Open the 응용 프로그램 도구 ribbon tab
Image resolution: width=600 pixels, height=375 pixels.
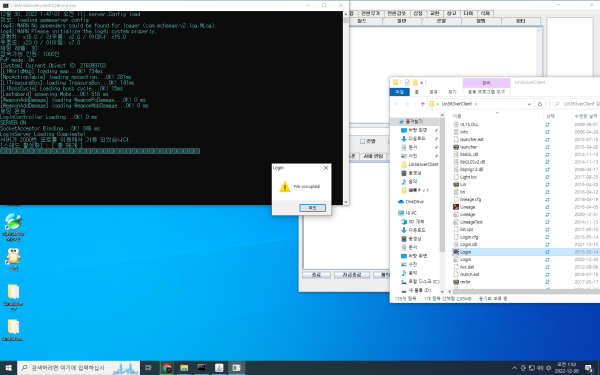click(486, 92)
